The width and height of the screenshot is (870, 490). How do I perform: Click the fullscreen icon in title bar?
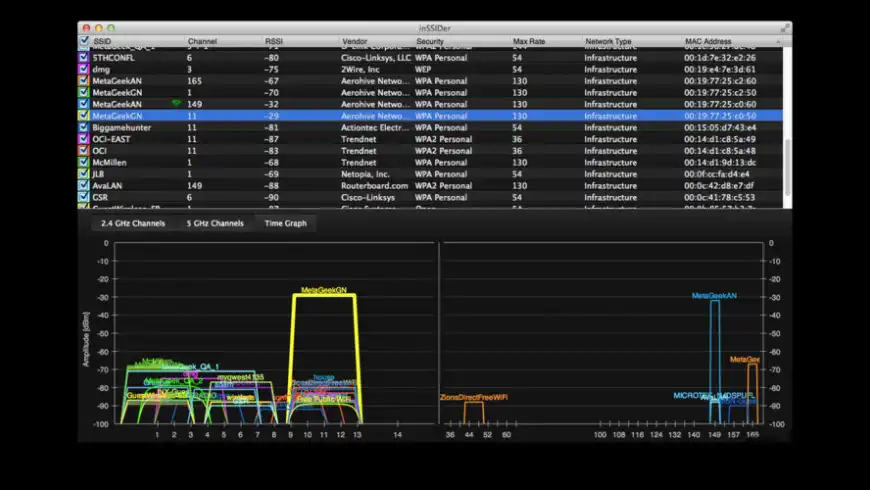[783, 27]
